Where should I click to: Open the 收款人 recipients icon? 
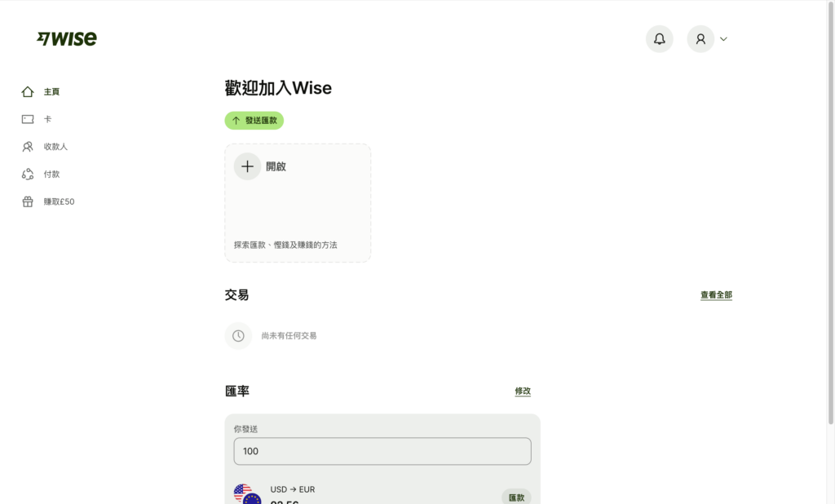click(28, 147)
